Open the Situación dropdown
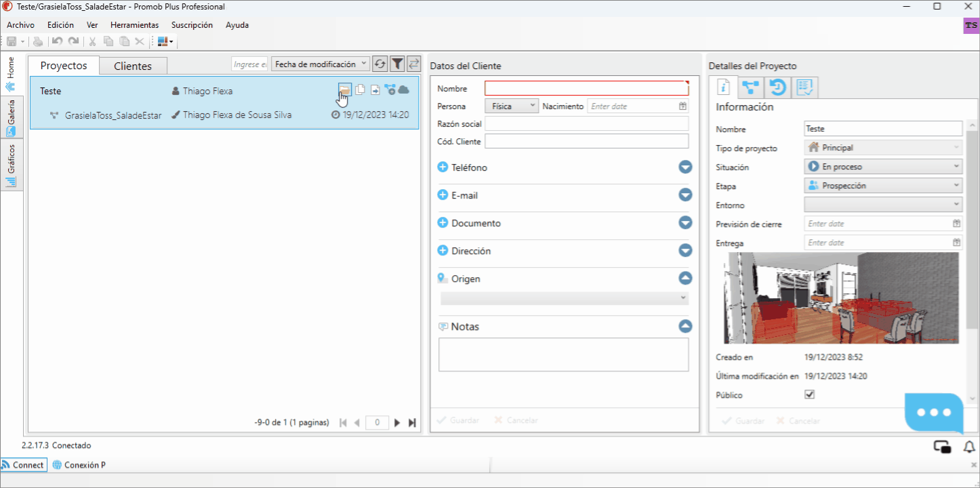The height and width of the screenshot is (488, 980). pyautogui.click(x=883, y=167)
